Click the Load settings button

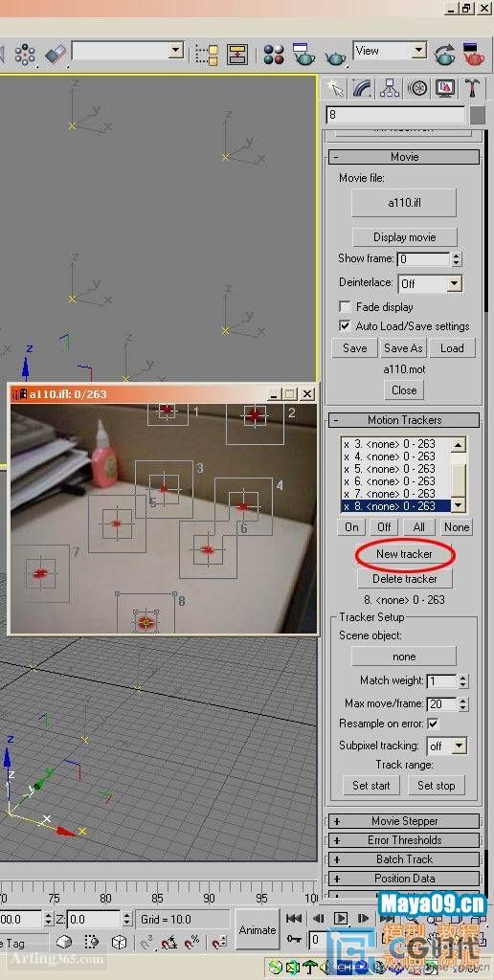[452, 348]
